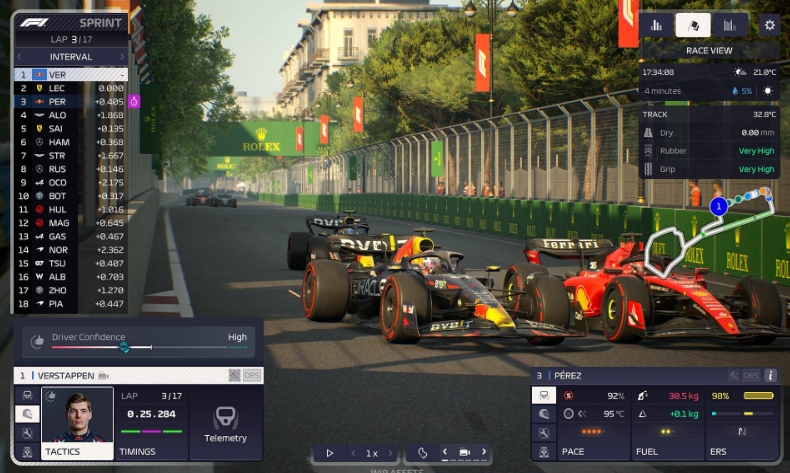The width and height of the screenshot is (790, 473).
Task: Select NOR row in standings
Action: pyautogui.click(x=71, y=250)
